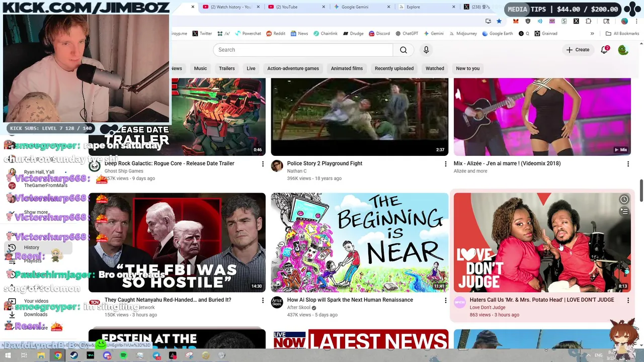The height and width of the screenshot is (362, 644).
Task: Select the Live filter chip
Action: [251, 68]
